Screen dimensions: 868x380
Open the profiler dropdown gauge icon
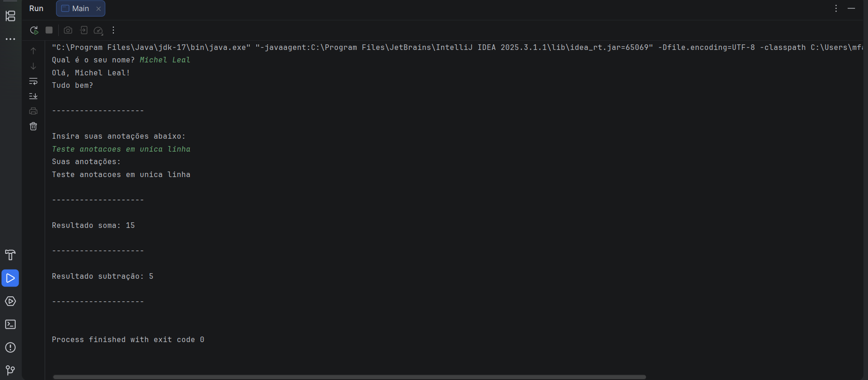click(x=98, y=31)
